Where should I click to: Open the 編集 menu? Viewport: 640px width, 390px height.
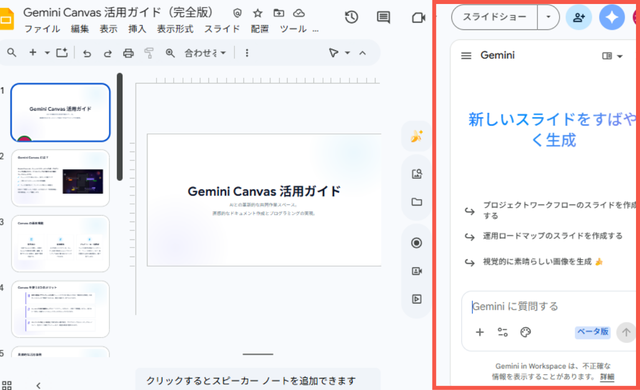[80, 29]
